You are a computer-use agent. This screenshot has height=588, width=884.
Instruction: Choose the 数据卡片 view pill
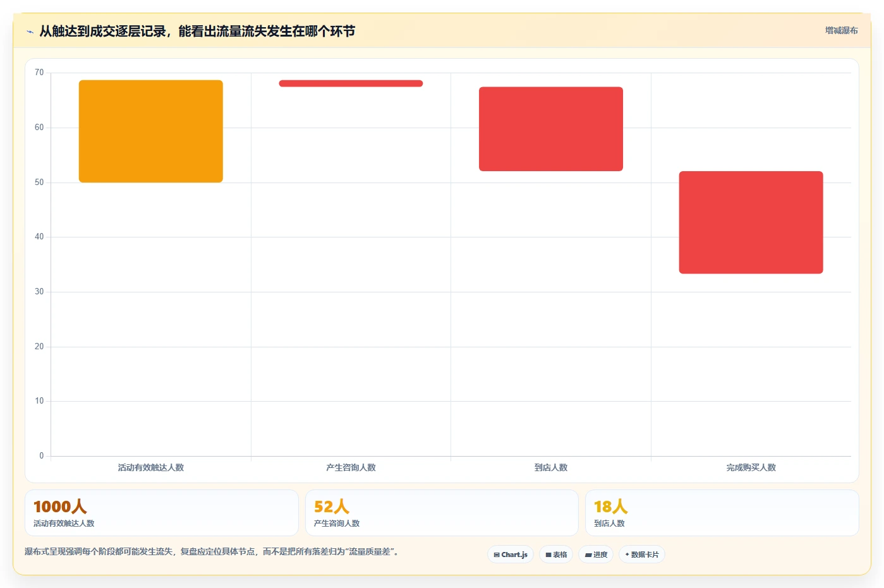(x=642, y=555)
